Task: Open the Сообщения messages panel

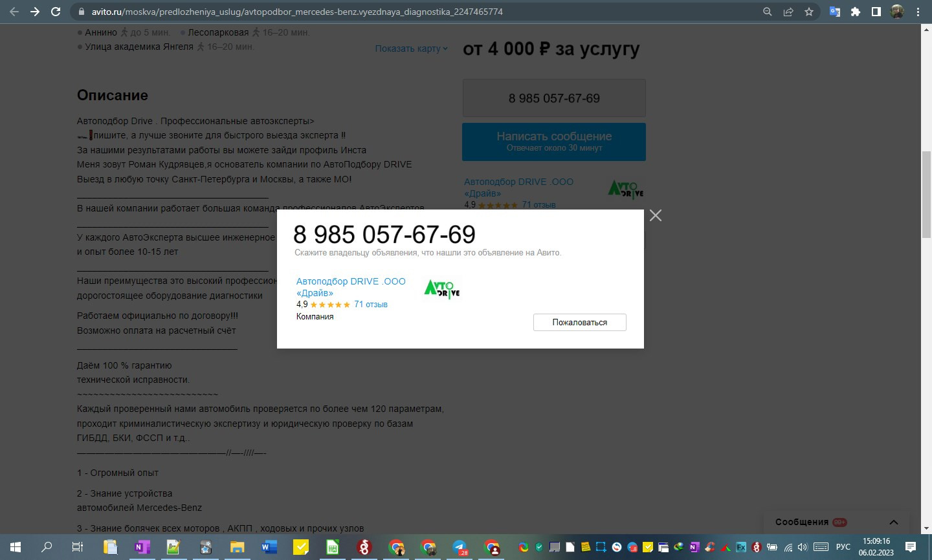Action: click(802, 522)
